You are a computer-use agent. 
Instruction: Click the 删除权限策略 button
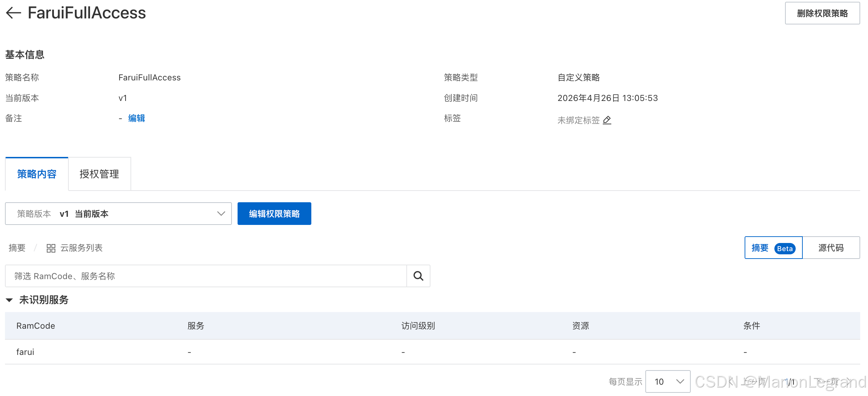822,13
